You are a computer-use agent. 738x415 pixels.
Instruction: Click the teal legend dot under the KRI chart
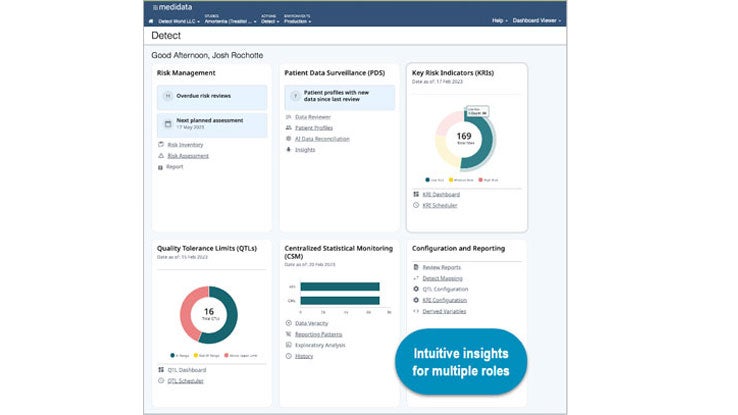(427, 180)
